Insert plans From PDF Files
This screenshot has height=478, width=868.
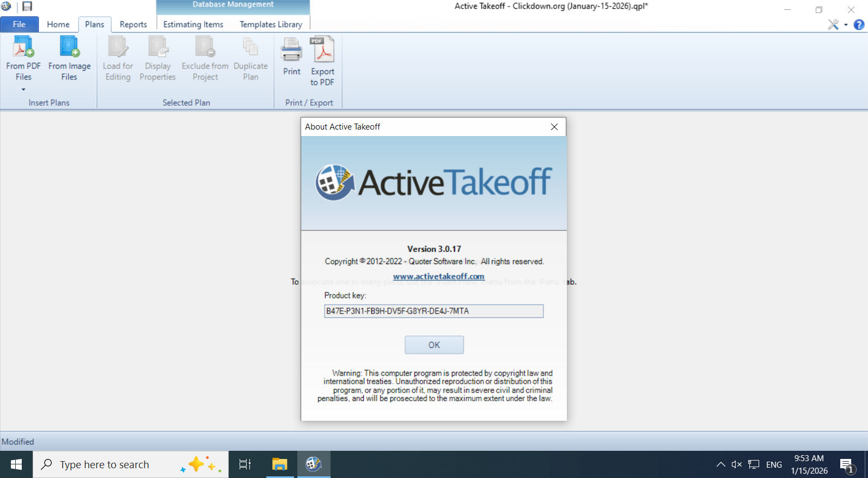[x=23, y=58]
